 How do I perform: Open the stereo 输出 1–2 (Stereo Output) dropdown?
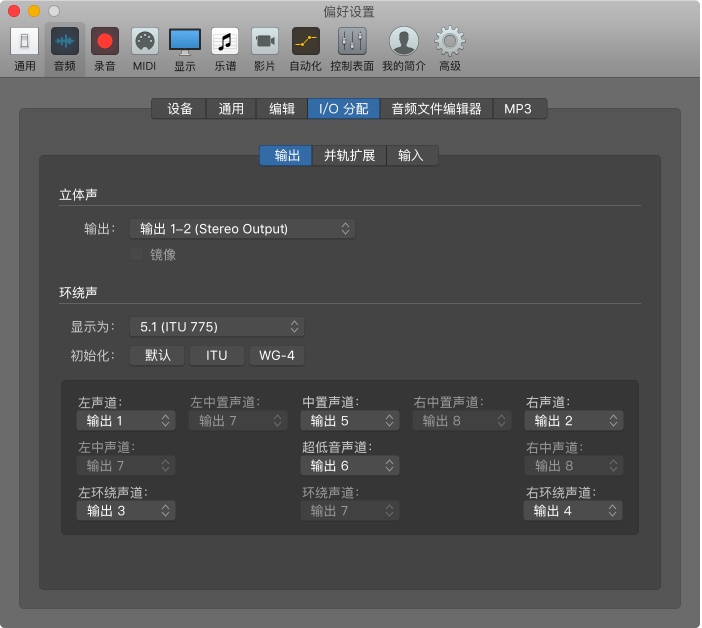[x=242, y=229]
